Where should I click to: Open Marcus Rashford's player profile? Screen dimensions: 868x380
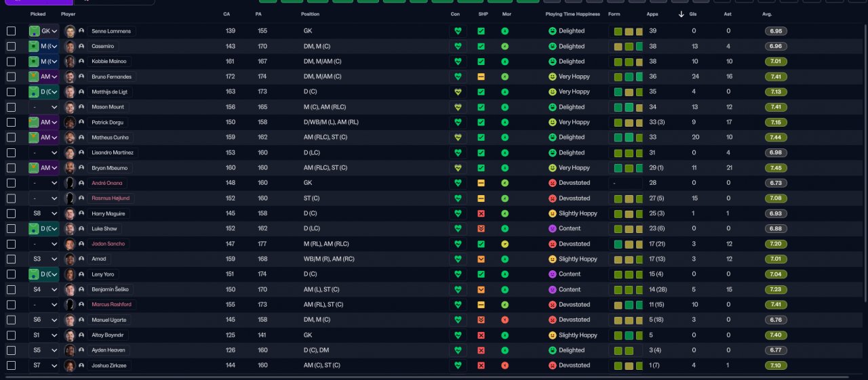click(111, 305)
